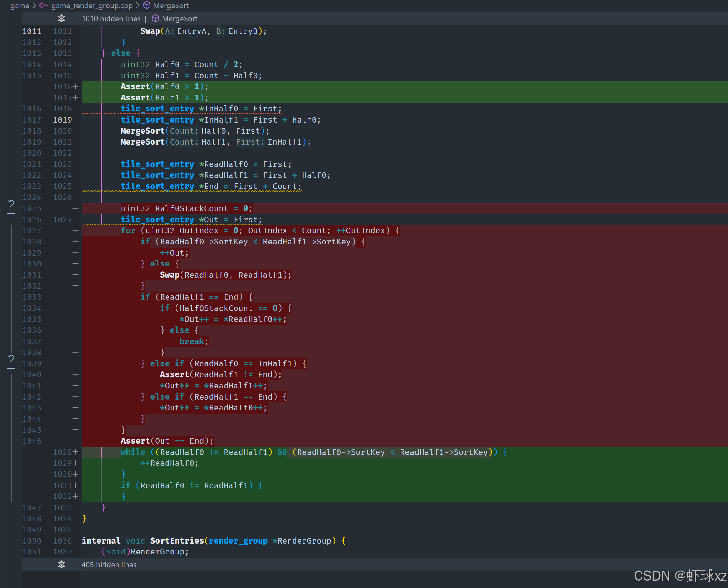This screenshot has height=588, width=728.
Task: Expand the 1010 hidden lines unfold icon
Action: tap(61, 18)
